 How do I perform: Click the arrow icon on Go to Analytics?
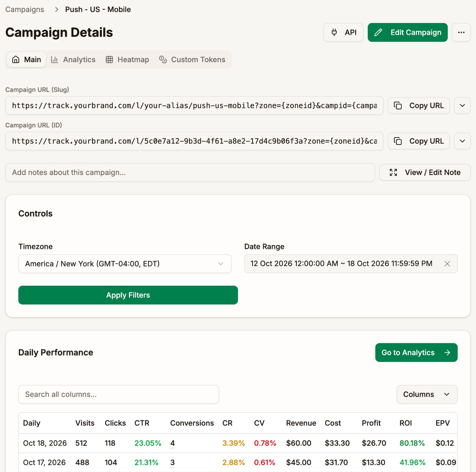(x=447, y=352)
